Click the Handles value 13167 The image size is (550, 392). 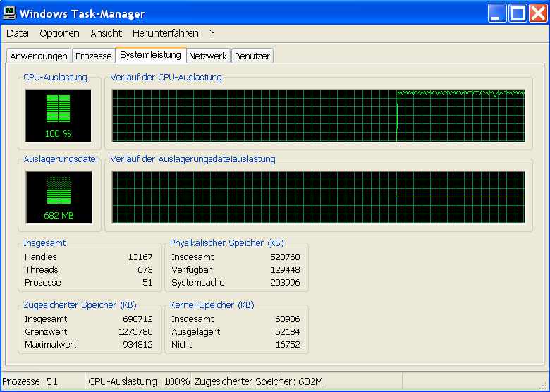tap(140, 257)
